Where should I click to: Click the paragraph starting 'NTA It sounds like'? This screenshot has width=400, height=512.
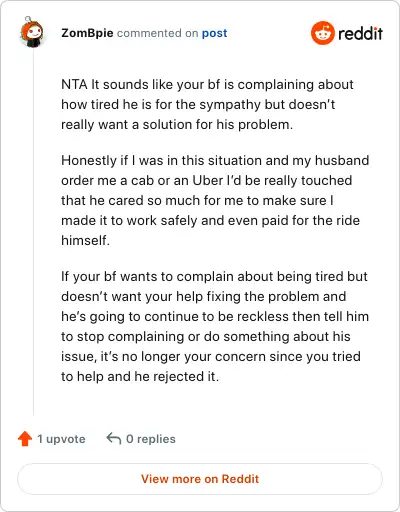(x=207, y=104)
